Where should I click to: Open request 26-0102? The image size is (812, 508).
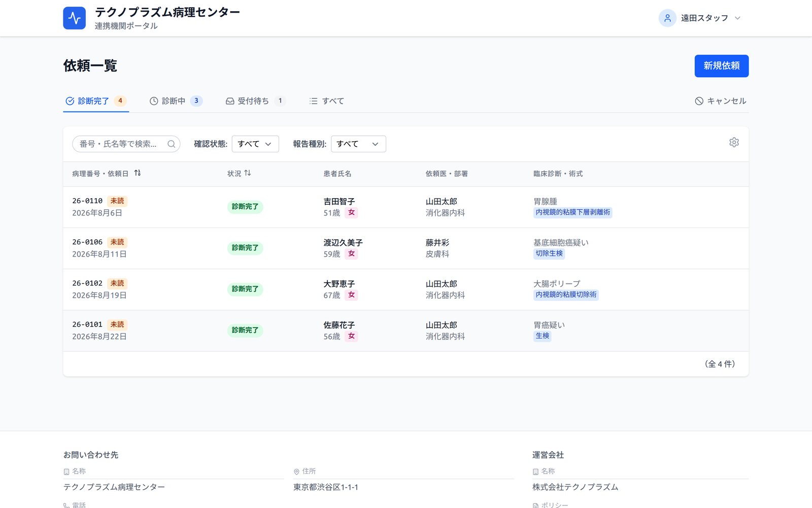[406, 290]
